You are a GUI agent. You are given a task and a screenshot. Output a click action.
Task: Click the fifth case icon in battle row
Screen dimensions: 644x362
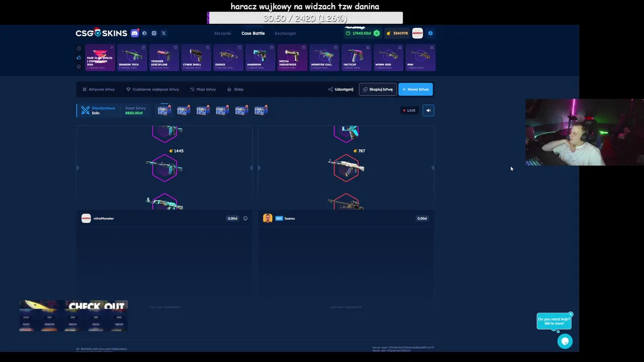click(x=242, y=110)
